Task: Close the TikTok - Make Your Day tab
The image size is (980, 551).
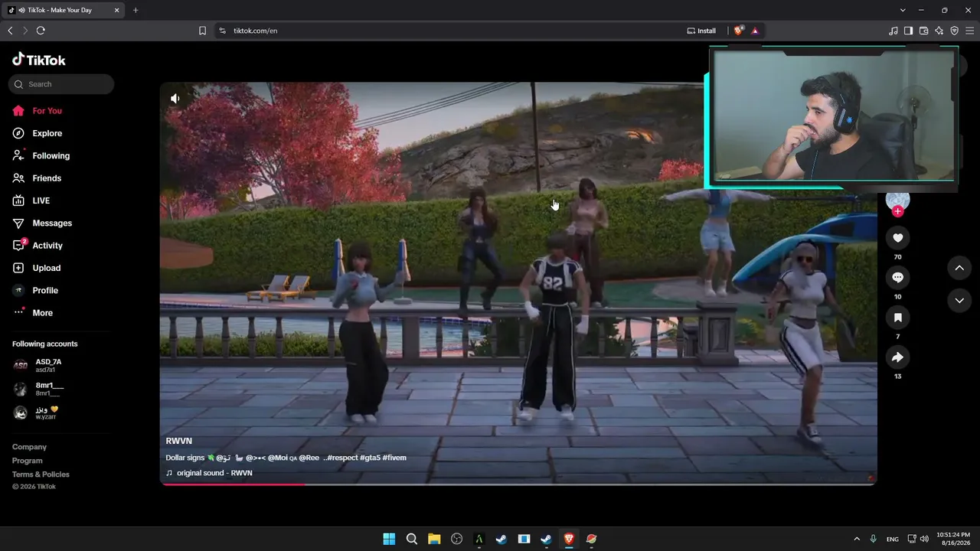Action: (117, 10)
